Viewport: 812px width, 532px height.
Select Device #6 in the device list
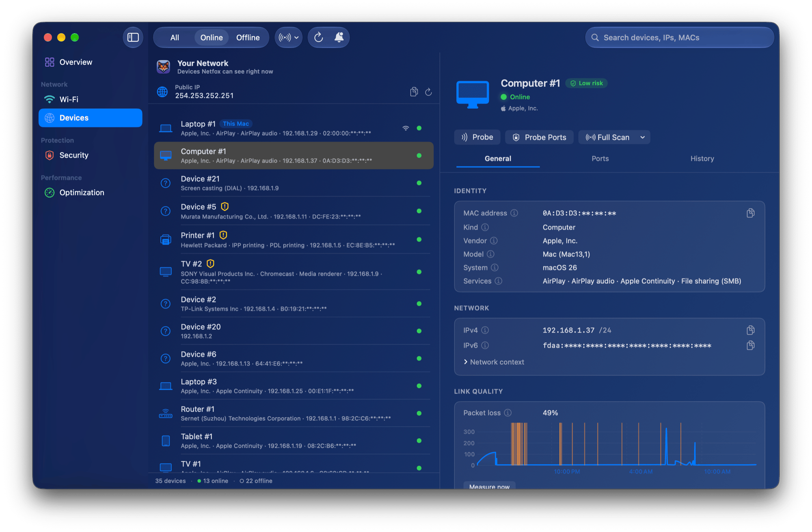(294, 359)
